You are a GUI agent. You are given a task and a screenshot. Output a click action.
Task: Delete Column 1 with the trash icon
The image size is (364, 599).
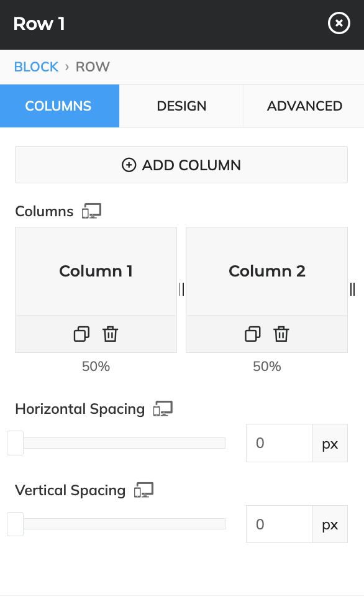point(110,334)
